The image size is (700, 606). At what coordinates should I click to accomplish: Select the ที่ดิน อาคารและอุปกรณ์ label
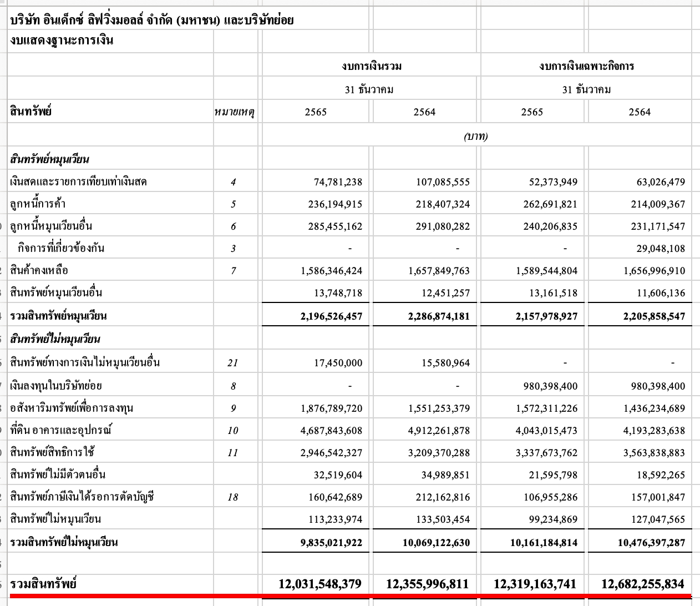click(x=61, y=430)
